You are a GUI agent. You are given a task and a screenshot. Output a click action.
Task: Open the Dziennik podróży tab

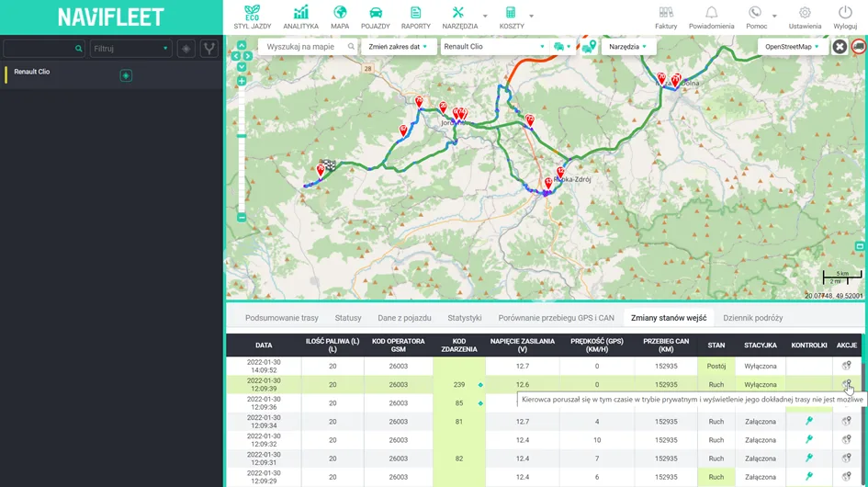tap(753, 318)
